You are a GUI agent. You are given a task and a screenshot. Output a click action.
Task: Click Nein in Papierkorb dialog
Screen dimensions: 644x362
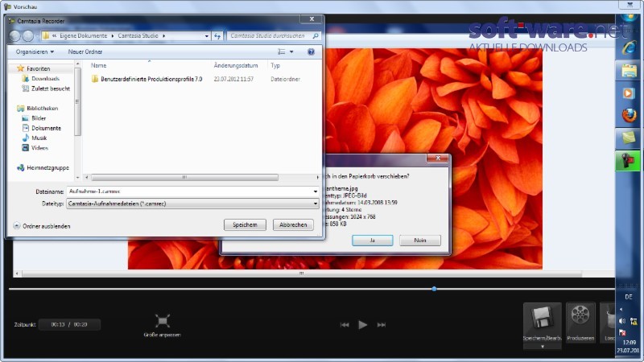pyautogui.click(x=419, y=240)
